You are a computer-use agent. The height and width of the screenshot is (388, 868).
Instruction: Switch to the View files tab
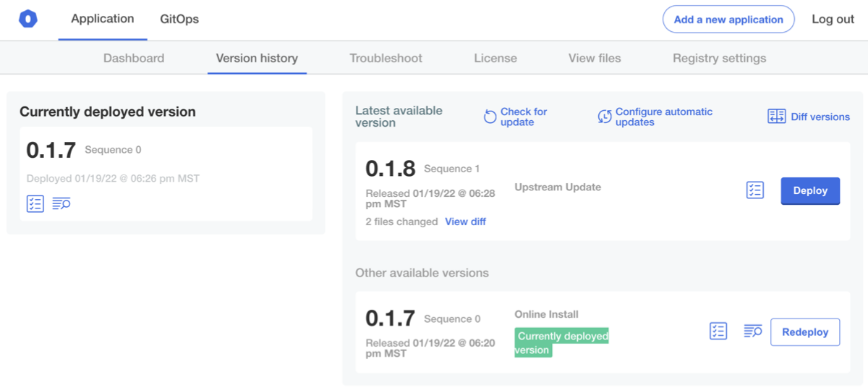595,58
